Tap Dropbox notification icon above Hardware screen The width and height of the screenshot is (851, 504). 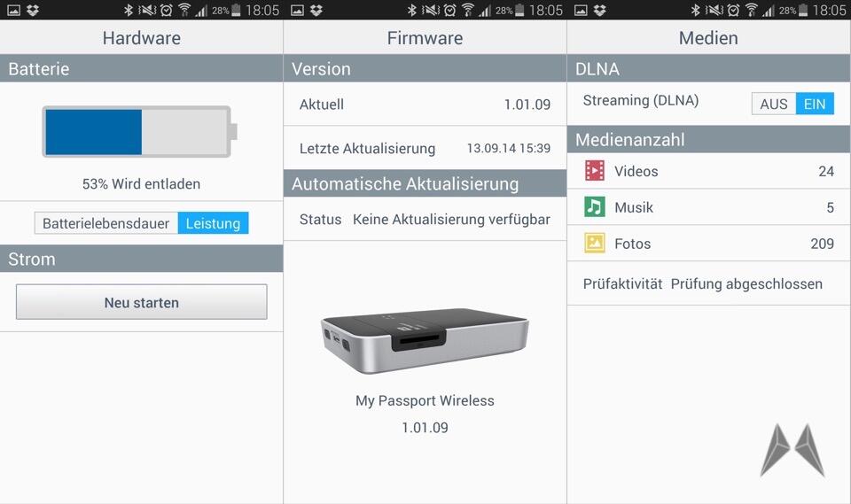33,10
